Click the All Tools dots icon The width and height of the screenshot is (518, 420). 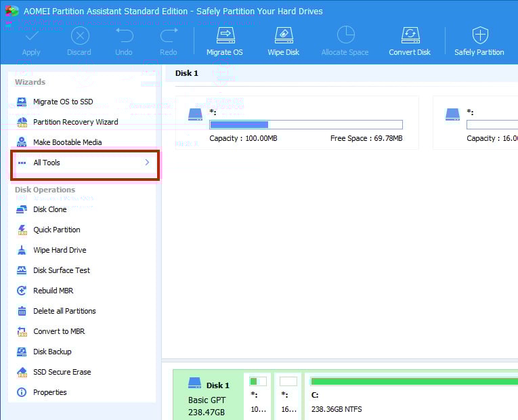click(22, 163)
